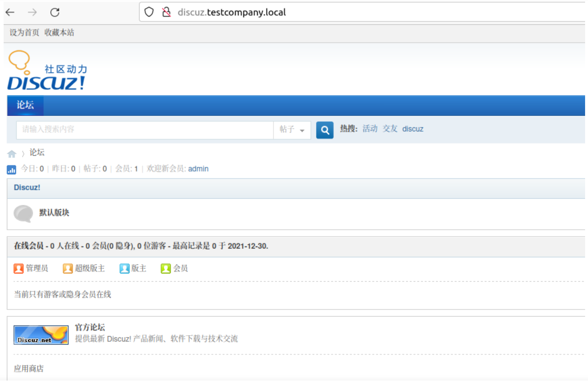Click the browser forward arrow
The height and width of the screenshot is (382, 588).
32,12
